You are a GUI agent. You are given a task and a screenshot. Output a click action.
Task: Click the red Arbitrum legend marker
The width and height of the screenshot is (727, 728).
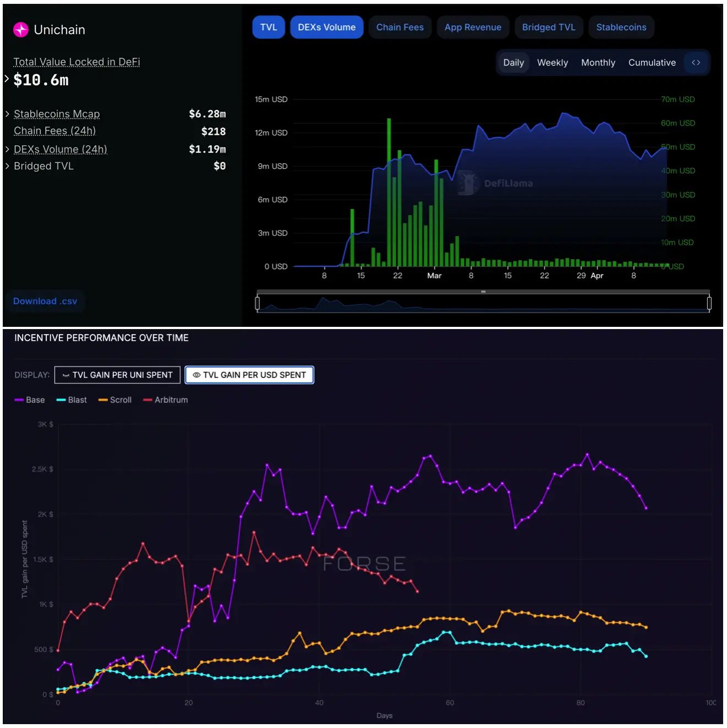(147, 400)
